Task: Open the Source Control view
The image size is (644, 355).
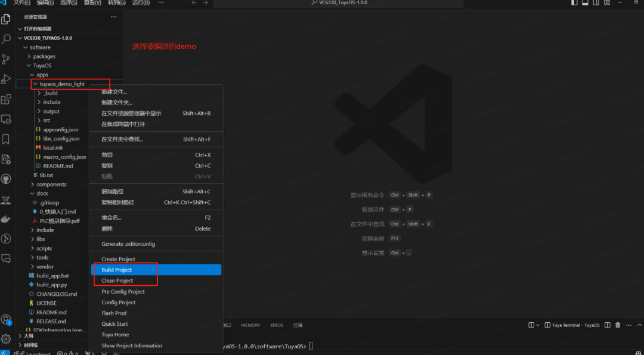Action: pos(7,58)
